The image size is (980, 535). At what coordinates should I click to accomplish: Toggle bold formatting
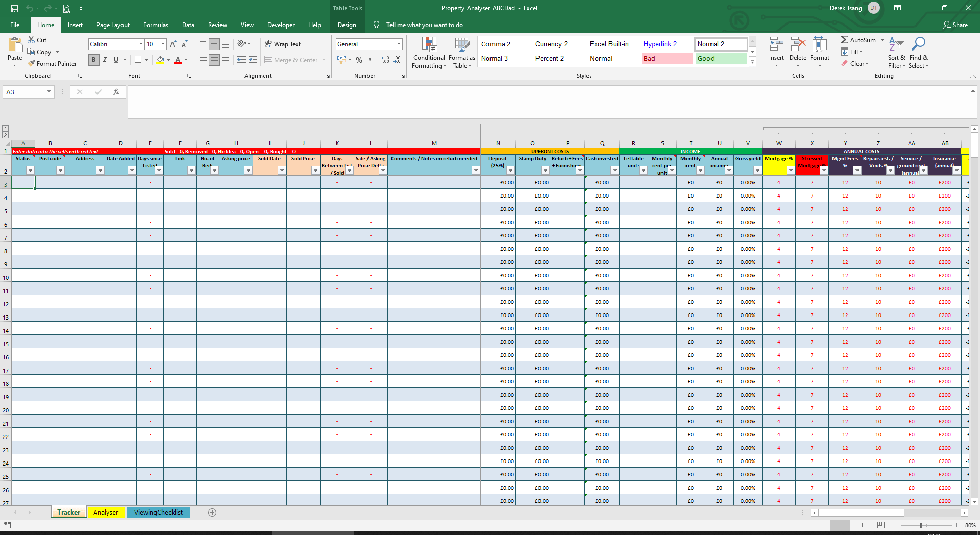pos(93,60)
